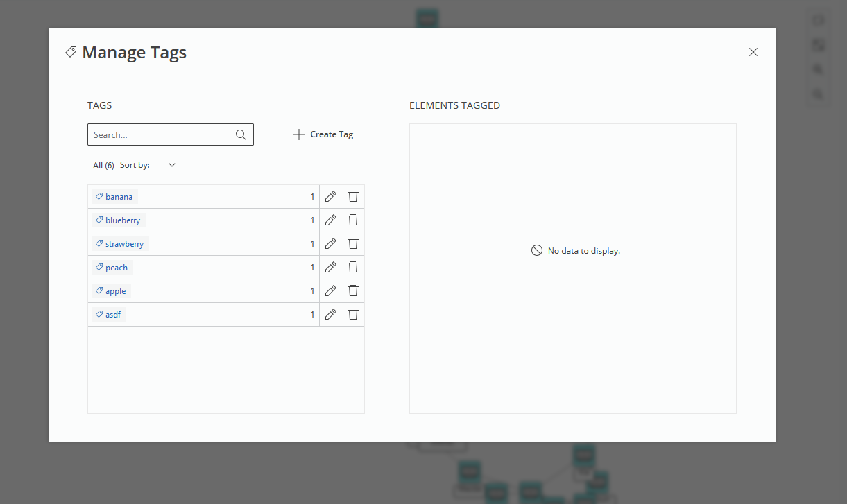This screenshot has width=847, height=504.
Task: Rename the apple tag using pencil
Action: pos(331,291)
